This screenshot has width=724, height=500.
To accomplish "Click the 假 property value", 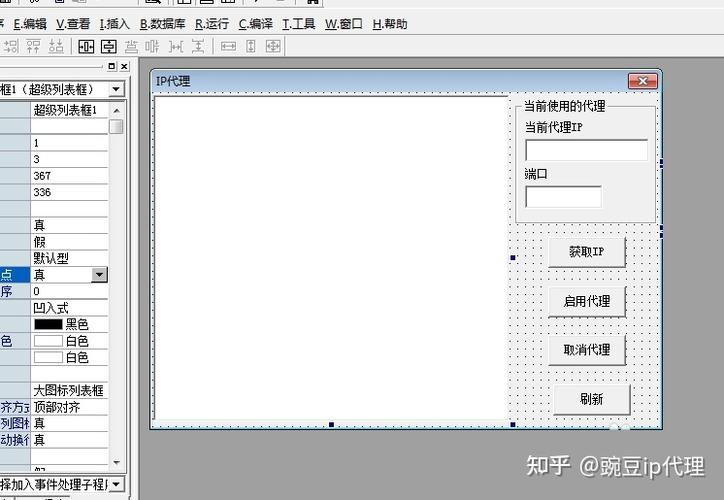I will pos(69,242).
